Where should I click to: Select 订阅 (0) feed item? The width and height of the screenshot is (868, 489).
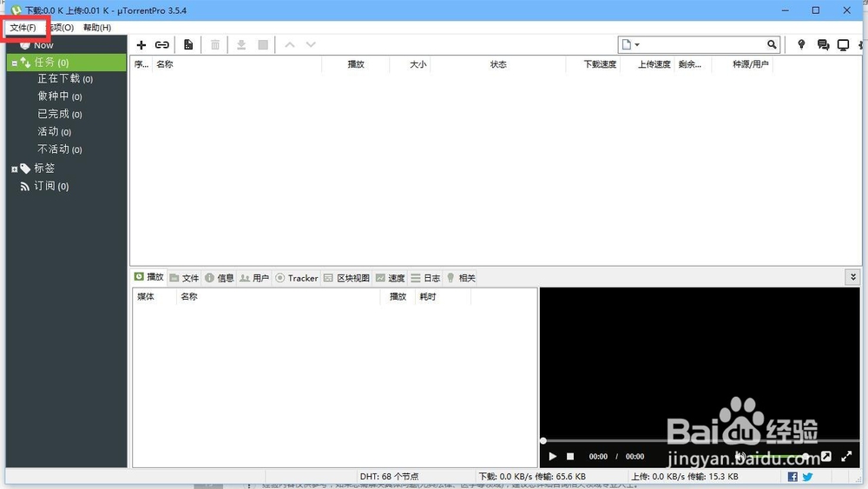pos(51,186)
